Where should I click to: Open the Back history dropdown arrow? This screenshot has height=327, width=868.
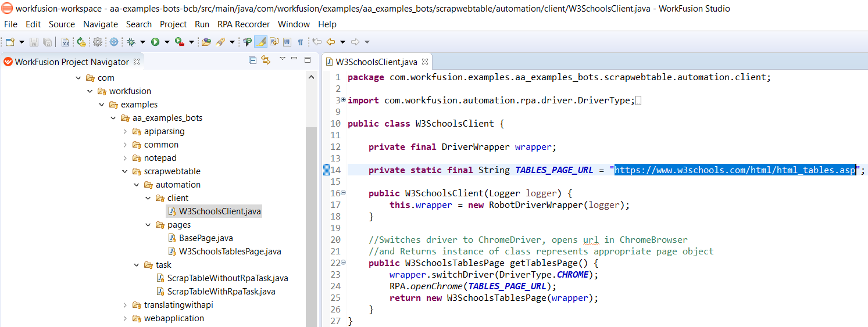(x=342, y=42)
